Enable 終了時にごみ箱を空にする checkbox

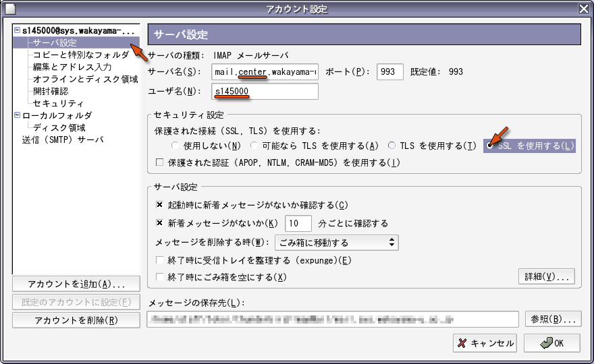point(159,277)
